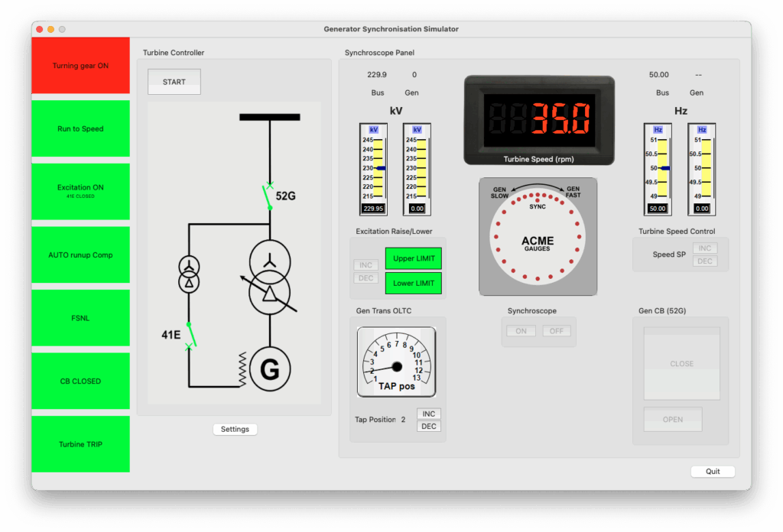Click the 52G breaker switch symbol
Image resolution: width=783 pixels, height=532 pixels.
click(x=269, y=196)
